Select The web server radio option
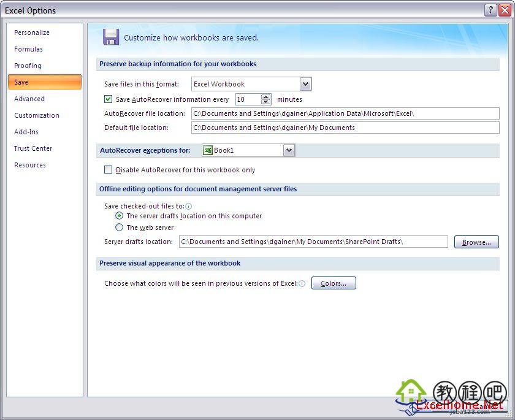515x420 pixels. point(119,227)
